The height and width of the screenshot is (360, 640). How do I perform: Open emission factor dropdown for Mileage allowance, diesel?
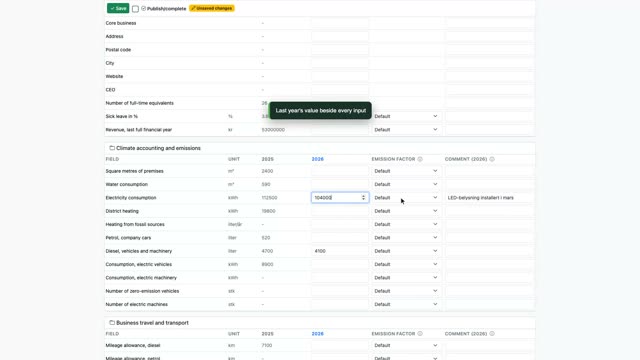click(x=406, y=345)
